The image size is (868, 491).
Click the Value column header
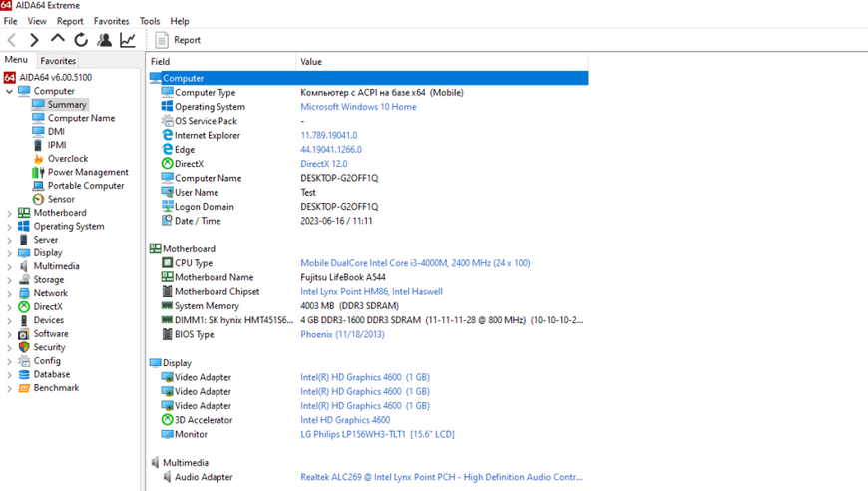point(442,62)
